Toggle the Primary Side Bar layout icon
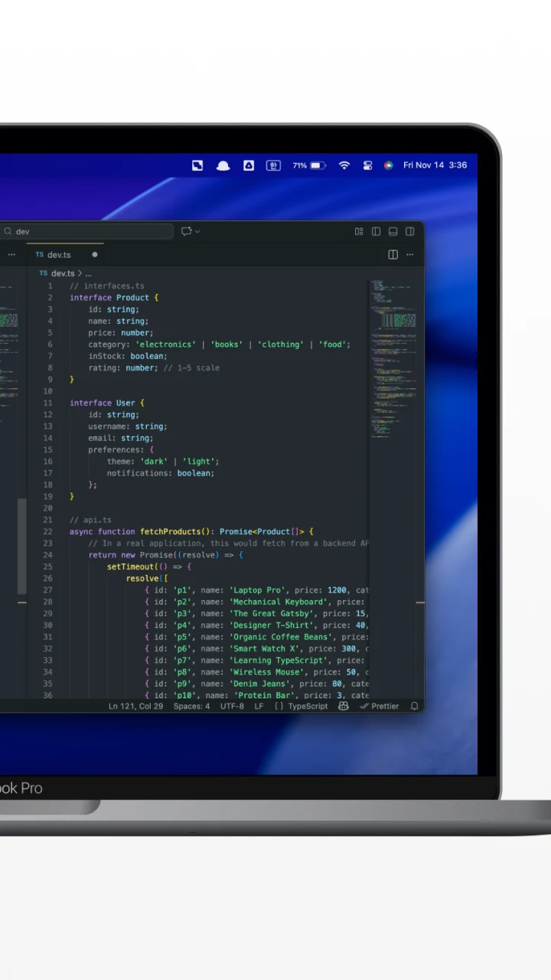Viewport: 551px width, 980px height. coord(376,231)
